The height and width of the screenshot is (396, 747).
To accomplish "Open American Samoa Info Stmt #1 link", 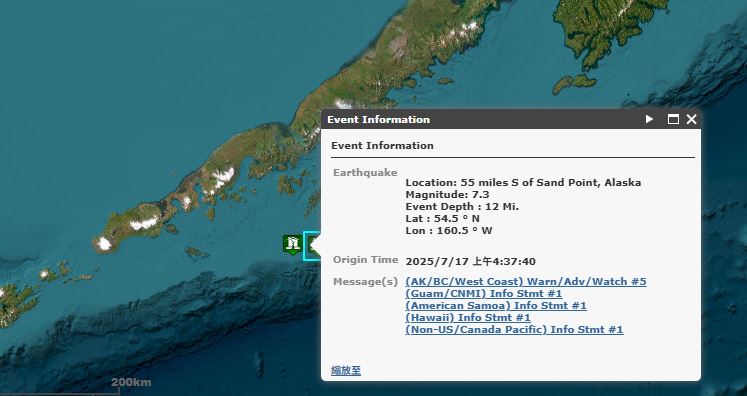I will [495, 305].
